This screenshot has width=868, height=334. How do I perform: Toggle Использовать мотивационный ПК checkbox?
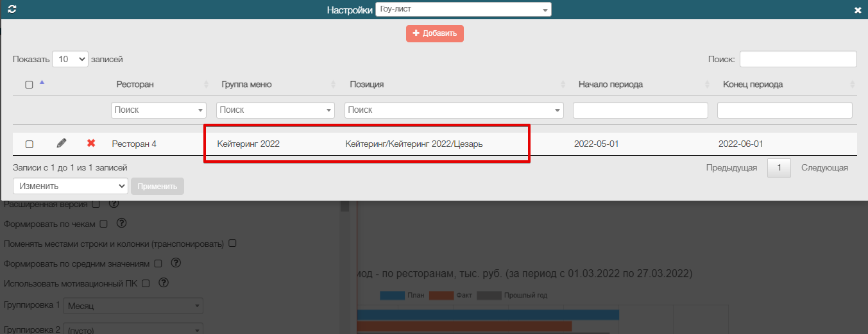[x=146, y=283]
